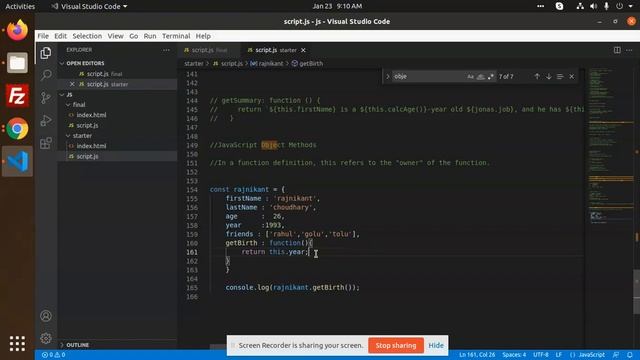Image resolution: width=640 pixels, height=360 pixels.
Task: Open the View menu
Action: (116, 36)
